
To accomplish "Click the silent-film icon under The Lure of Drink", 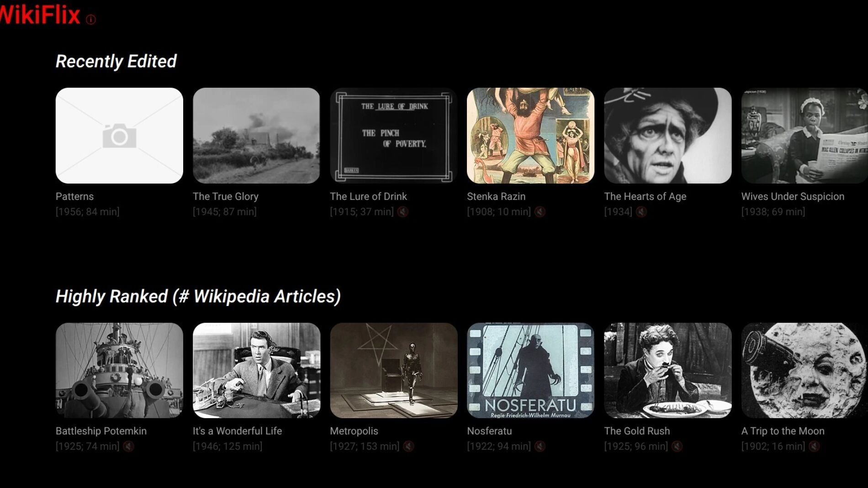I will pyautogui.click(x=402, y=212).
